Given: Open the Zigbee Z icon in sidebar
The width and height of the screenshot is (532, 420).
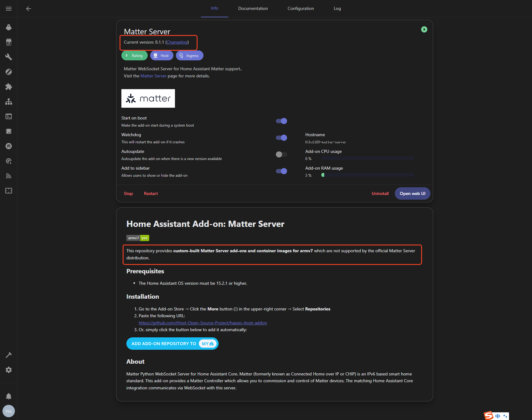Looking at the screenshot, I should pos(9,72).
